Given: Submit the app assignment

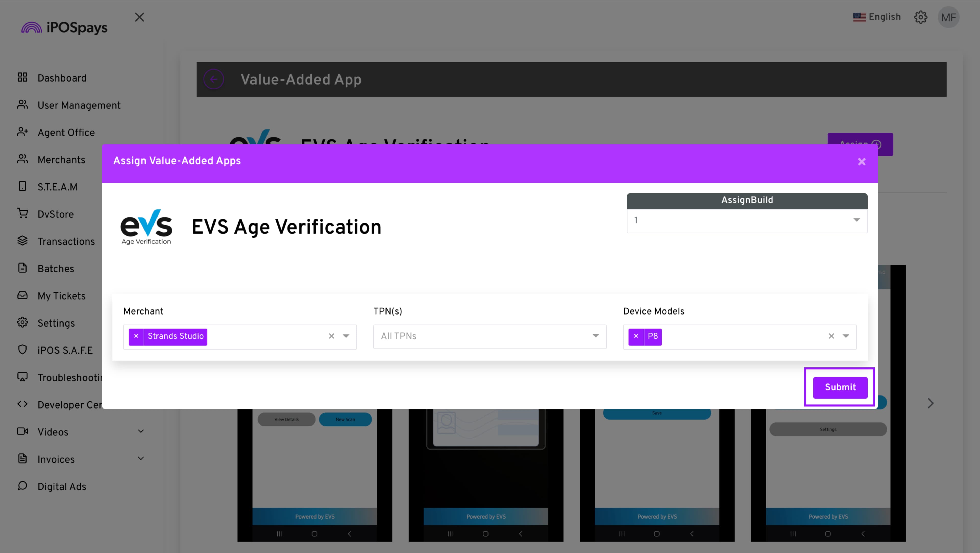Looking at the screenshot, I should tap(840, 388).
